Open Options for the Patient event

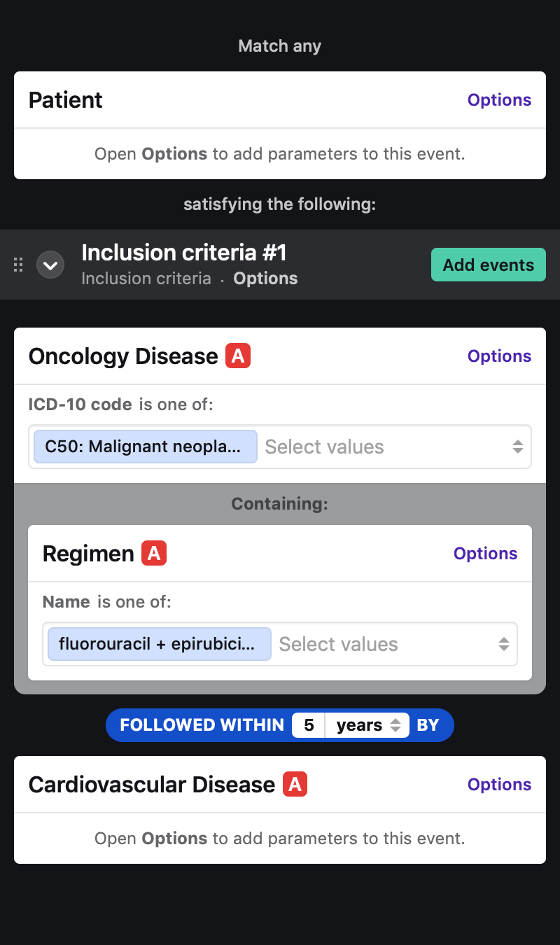click(x=499, y=100)
